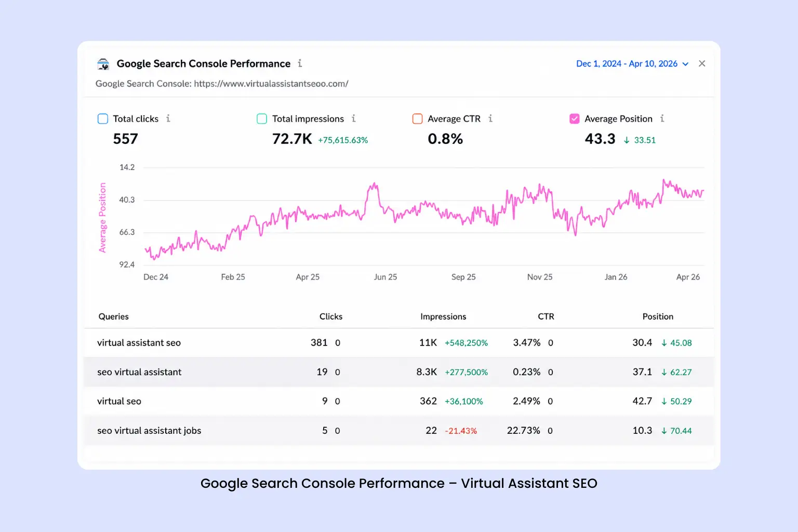Click the 557 total clicks value

pos(126,139)
